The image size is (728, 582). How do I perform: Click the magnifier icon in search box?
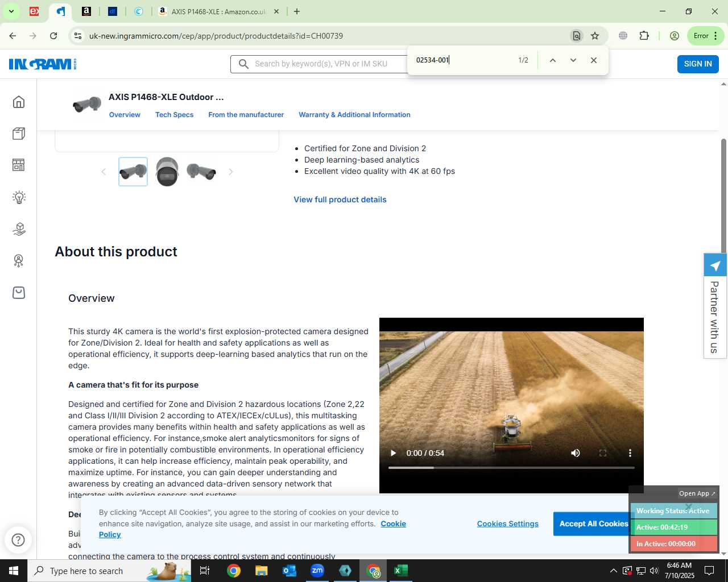[x=243, y=64]
